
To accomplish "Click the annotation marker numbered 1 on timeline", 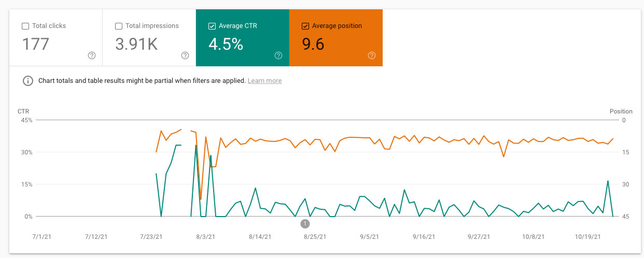I will click(305, 224).
